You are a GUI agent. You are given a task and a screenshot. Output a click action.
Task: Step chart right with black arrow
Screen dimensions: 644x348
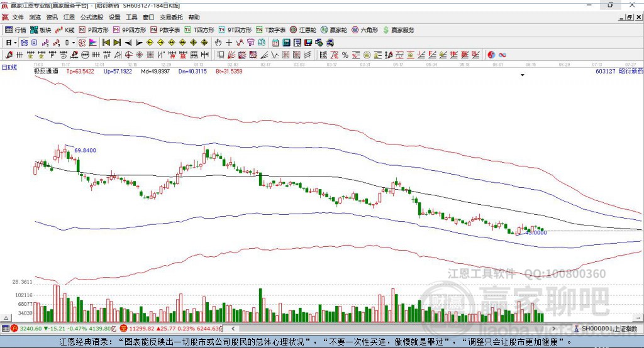pos(139,43)
